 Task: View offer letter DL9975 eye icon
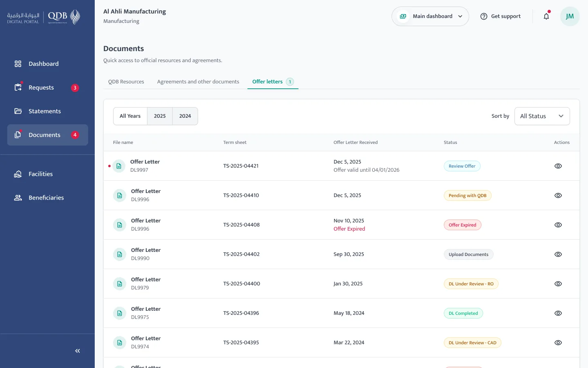[558, 313]
